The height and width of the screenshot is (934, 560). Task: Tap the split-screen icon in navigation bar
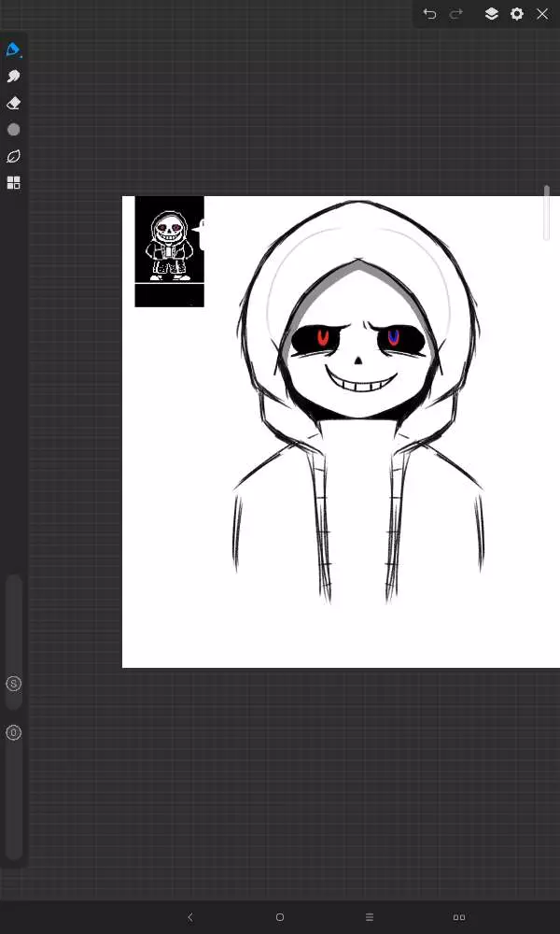[x=459, y=917]
